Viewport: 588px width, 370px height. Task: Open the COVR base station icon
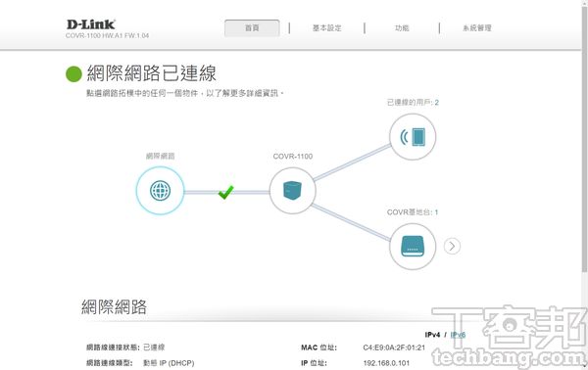(413, 247)
